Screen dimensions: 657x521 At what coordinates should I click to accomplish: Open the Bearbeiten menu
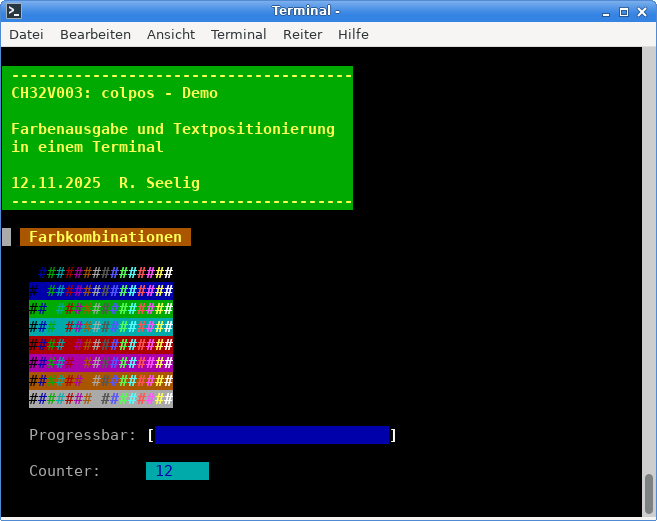[95, 34]
